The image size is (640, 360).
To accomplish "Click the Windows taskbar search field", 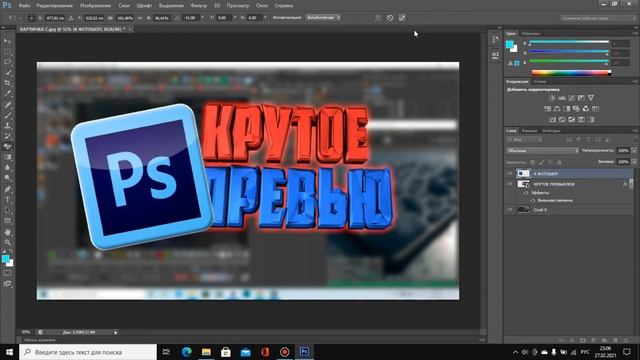I will [x=88, y=352].
